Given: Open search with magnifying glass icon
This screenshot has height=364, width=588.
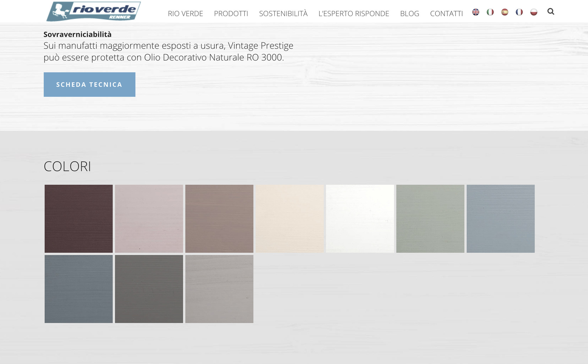Looking at the screenshot, I should tap(551, 11).
